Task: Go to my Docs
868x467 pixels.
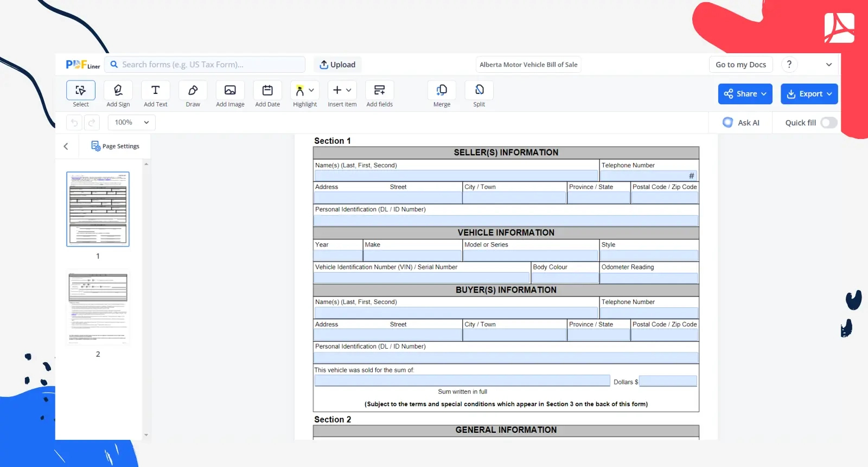Action: point(741,65)
